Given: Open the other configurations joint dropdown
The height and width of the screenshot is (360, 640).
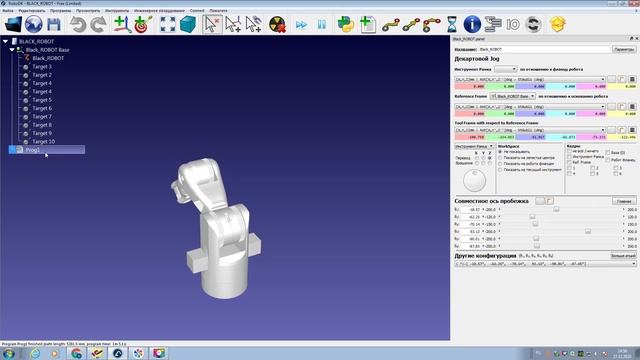Looking at the screenshot, I should coord(545,264).
